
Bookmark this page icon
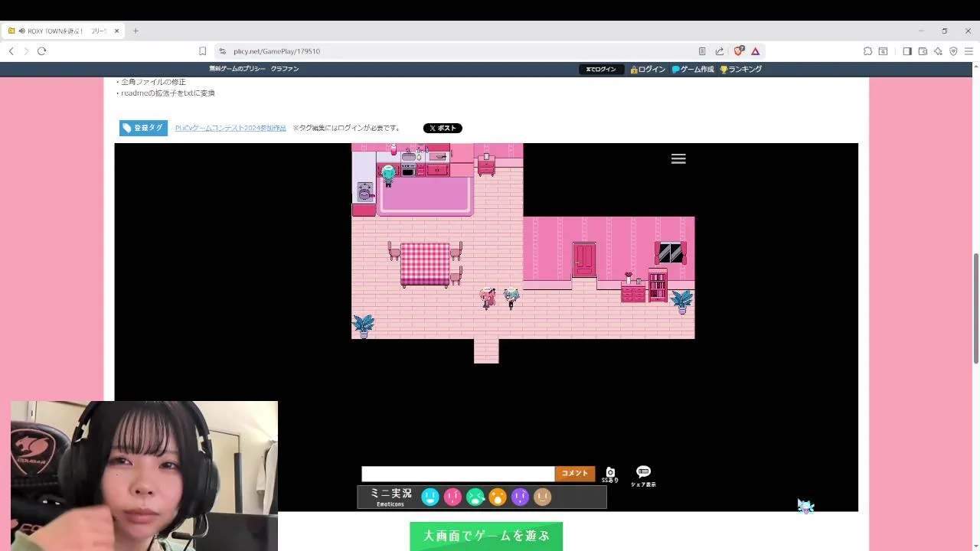point(202,51)
